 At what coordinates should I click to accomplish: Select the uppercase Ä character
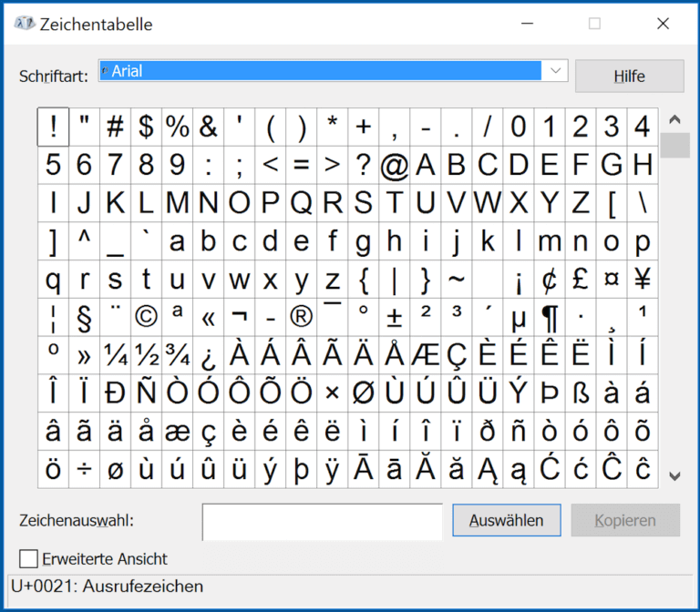(x=364, y=355)
